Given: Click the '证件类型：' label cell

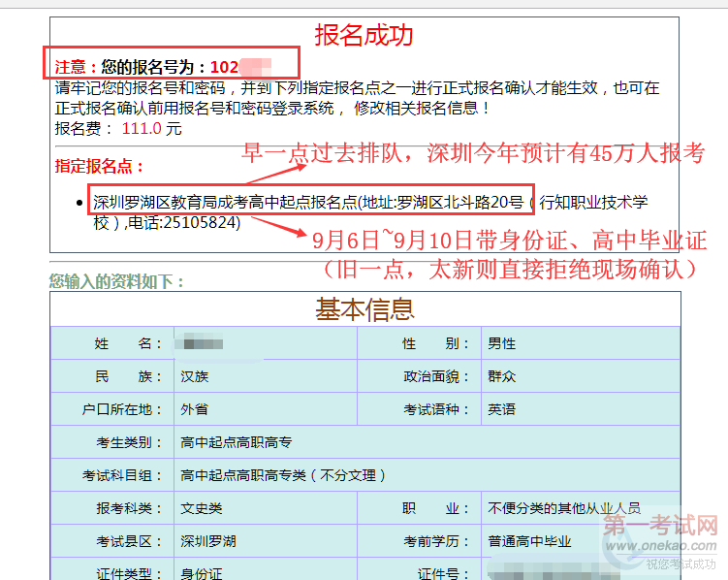Looking at the screenshot, I should point(112,569).
